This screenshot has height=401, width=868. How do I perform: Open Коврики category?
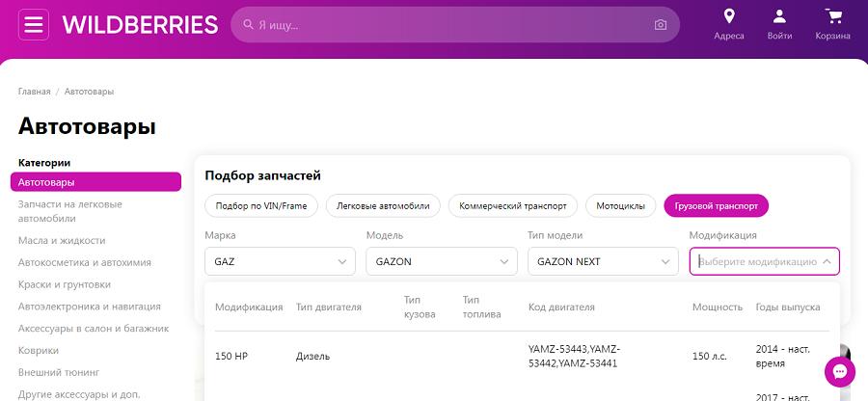point(39,351)
